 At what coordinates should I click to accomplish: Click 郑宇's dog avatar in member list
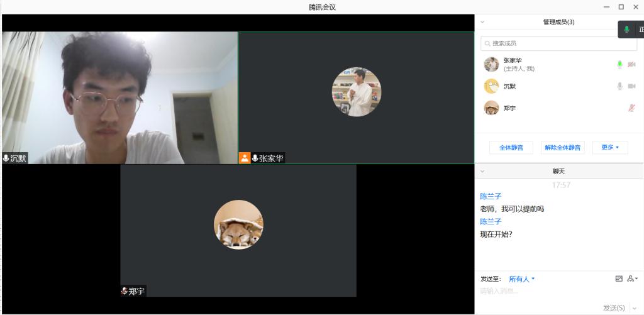[x=491, y=108]
